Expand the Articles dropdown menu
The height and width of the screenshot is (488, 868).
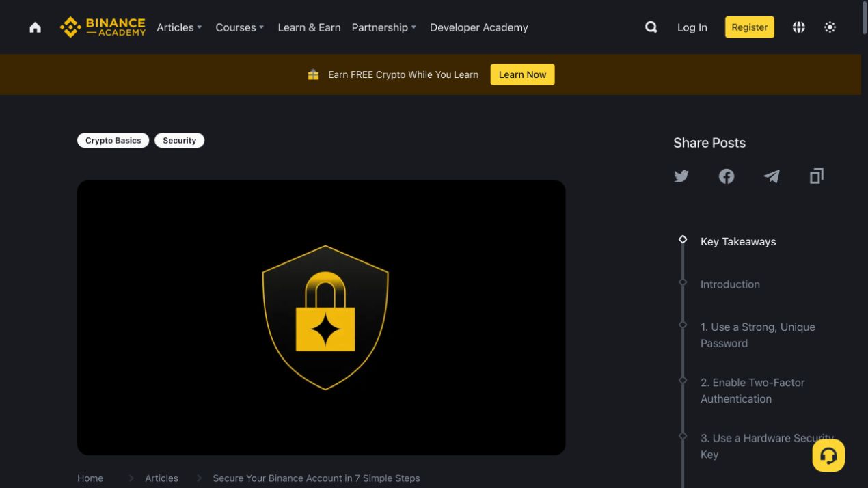179,27
